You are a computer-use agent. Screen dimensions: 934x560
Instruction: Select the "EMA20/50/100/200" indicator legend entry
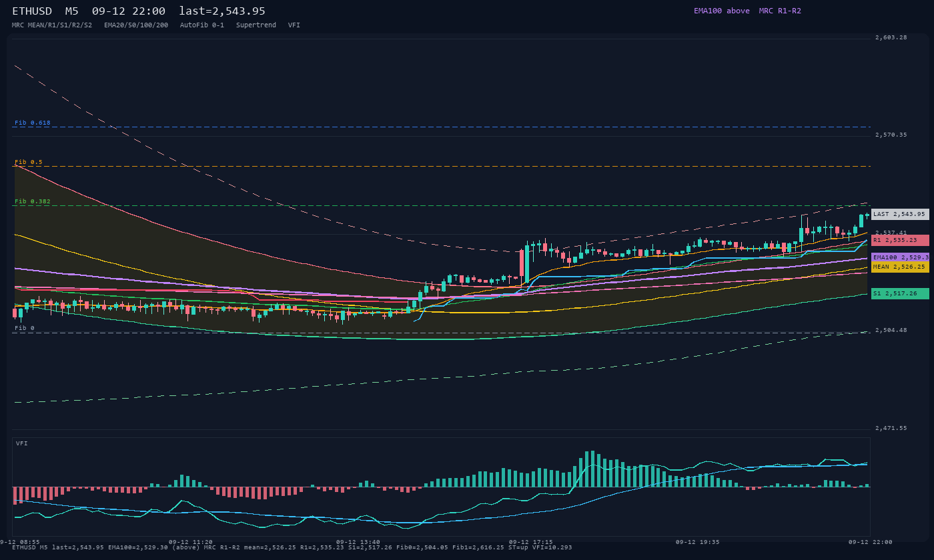pyautogui.click(x=136, y=25)
